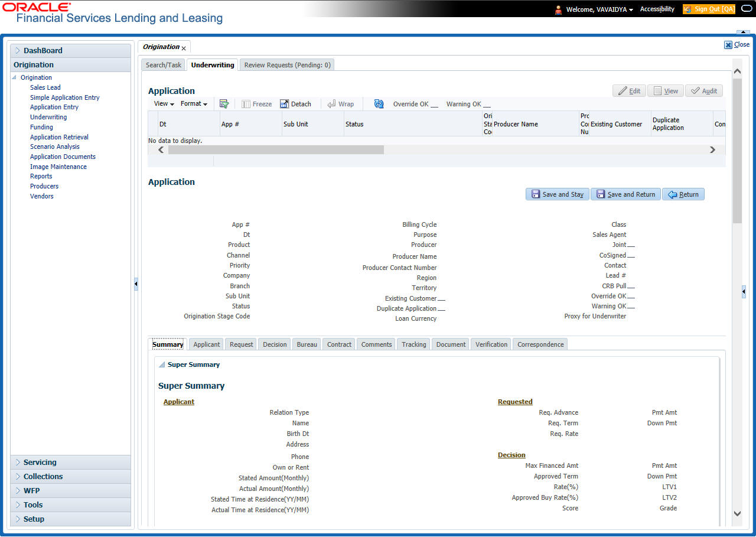Click the table's scroll-left arrow

[x=161, y=150]
